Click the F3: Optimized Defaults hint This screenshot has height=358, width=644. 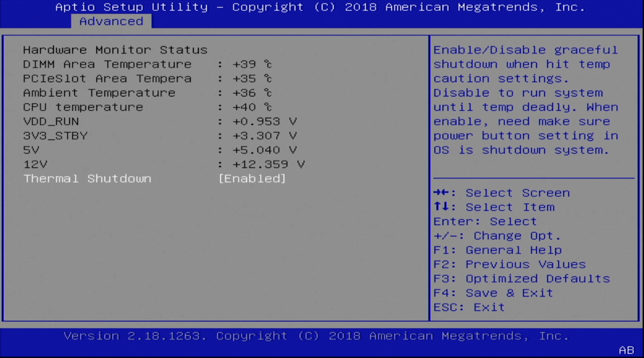pyautogui.click(x=522, y=279)
